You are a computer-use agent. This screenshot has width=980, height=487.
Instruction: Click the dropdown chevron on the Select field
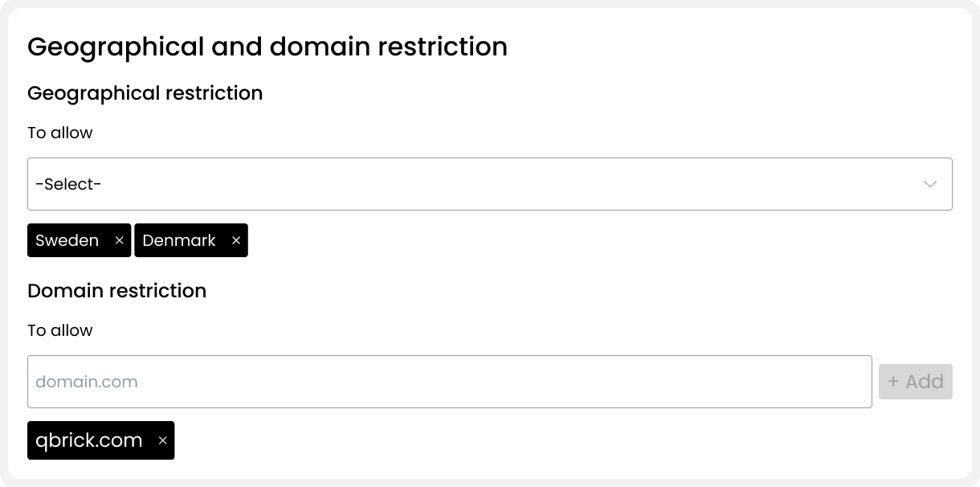[x=929, y=184]
